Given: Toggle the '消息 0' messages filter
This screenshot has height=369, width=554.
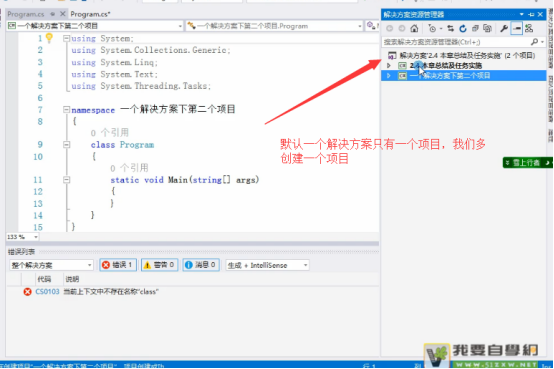Looking at the screenshot, I should (x=201, y=265).
